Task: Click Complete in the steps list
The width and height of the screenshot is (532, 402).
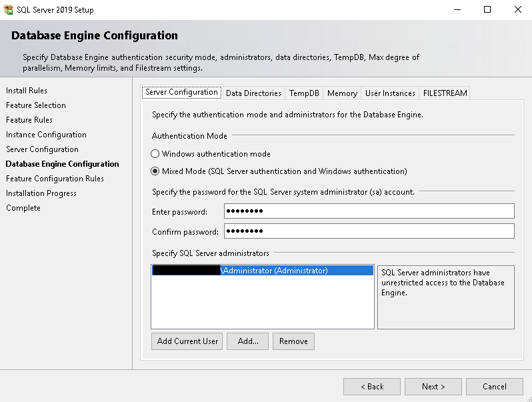Action: tap(23, 208)
